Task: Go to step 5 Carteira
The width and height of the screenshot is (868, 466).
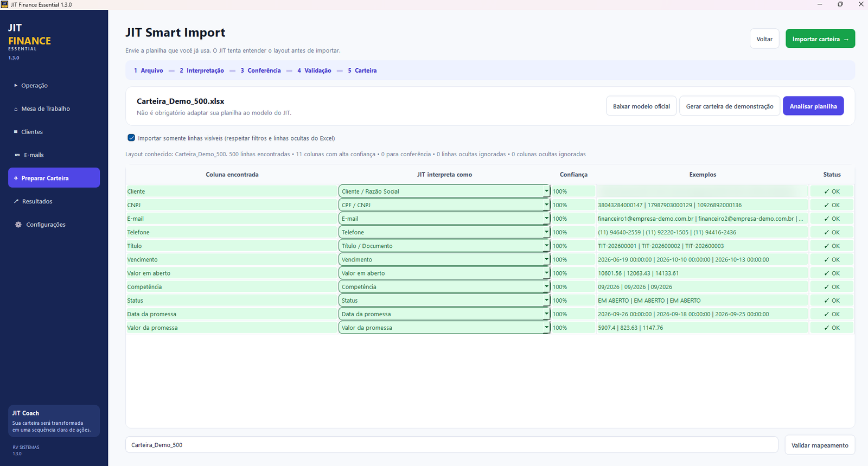Action: click(x=362, y=71)
